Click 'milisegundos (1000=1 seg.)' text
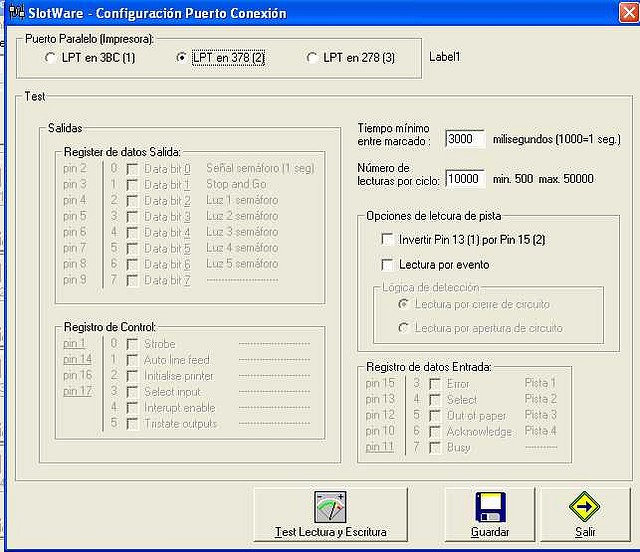This screenshot has height=552, width=640. [x=557, y=139]
